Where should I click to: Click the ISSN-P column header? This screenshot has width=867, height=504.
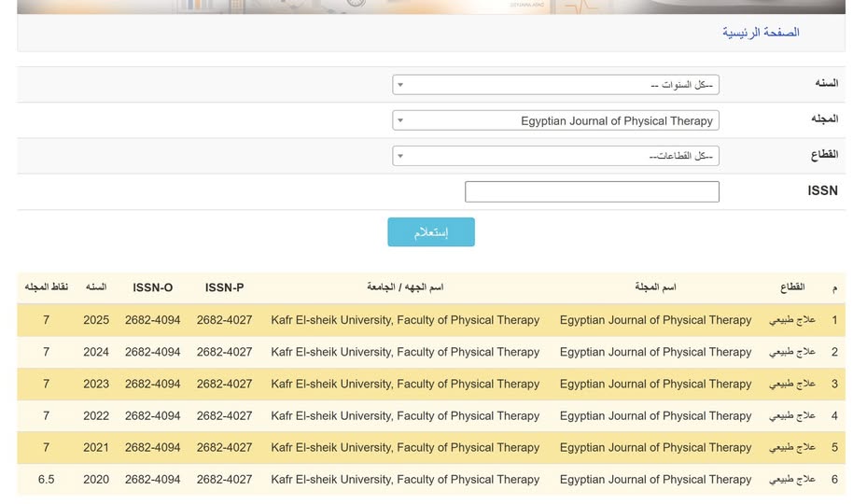tap(224, 287)
